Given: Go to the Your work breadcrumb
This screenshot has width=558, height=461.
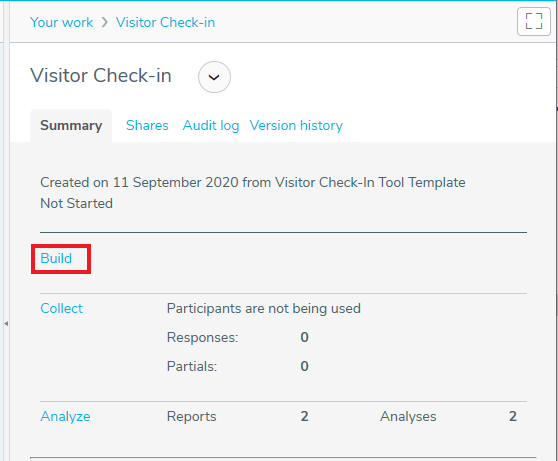Looking at the screenshot, I should pyautogui.click(x=62, y=22).
